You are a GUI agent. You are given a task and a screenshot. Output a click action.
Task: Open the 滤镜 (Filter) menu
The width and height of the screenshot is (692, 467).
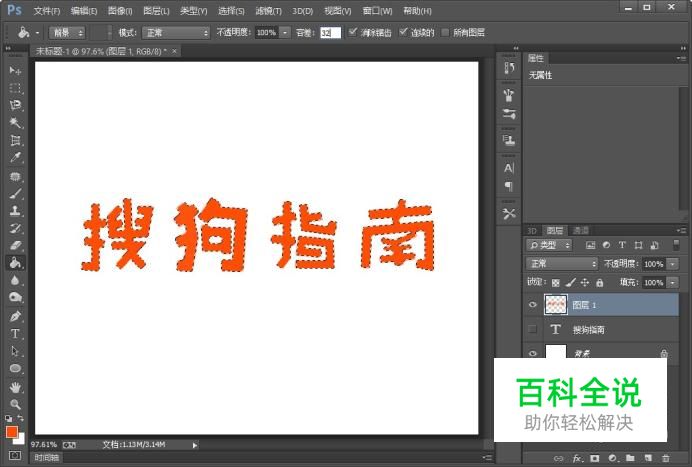pyautogui.click(x=268, y=11)
